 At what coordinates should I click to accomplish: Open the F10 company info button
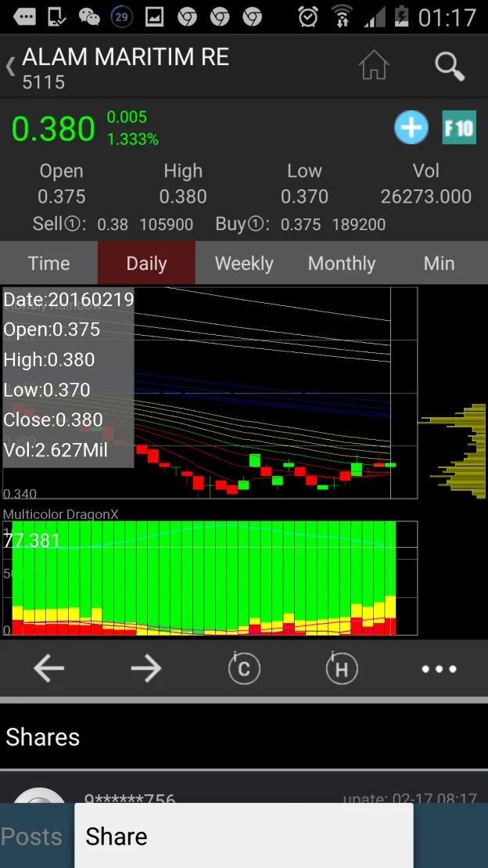point(459,128)
